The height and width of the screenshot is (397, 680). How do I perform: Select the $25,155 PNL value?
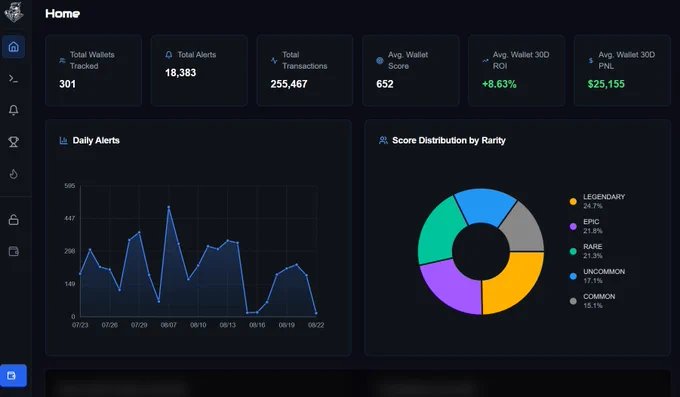(606, 84)
